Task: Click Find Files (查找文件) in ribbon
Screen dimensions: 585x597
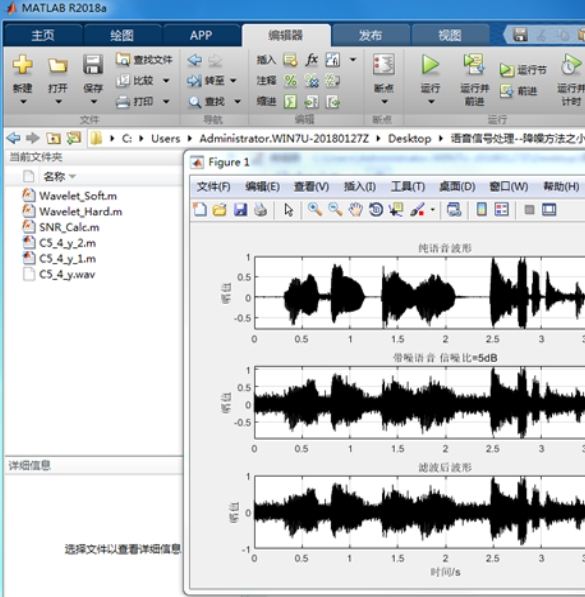Action: coord(144,60)
